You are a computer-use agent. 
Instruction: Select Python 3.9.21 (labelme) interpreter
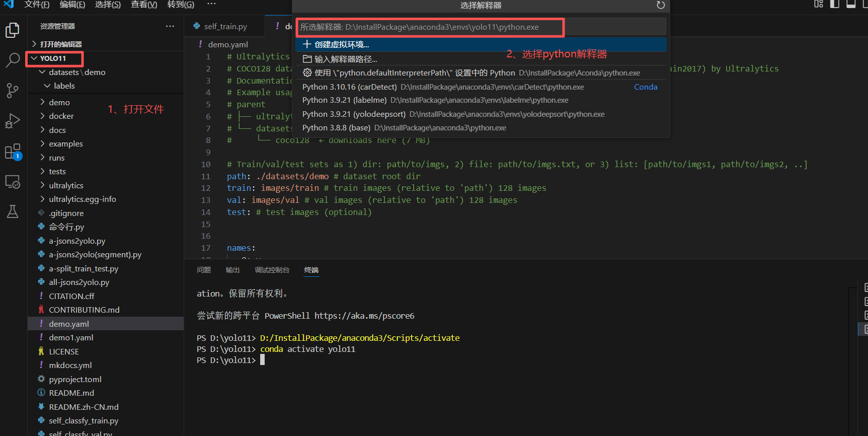481,100
